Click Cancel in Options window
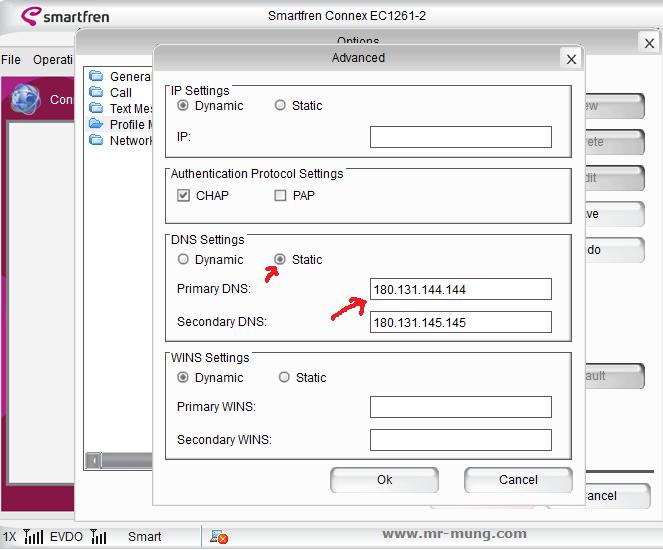The width and height of the screenshot is (663, 550). 617,496
